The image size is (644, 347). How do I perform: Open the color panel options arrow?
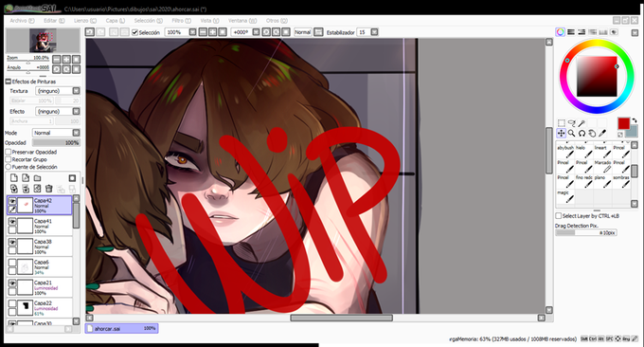(635, 32)
